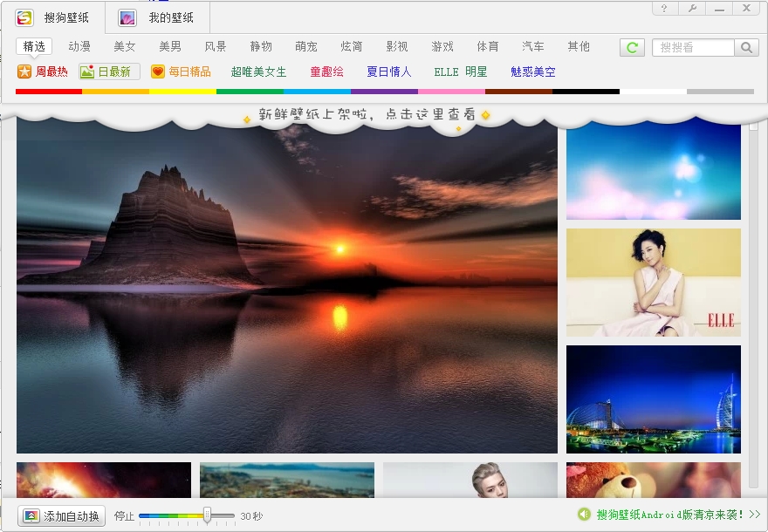768x532 pixels.
Task: Open the Dubai night skyline thumbnail
Action: pyautogui.click(x=654, y=399)
